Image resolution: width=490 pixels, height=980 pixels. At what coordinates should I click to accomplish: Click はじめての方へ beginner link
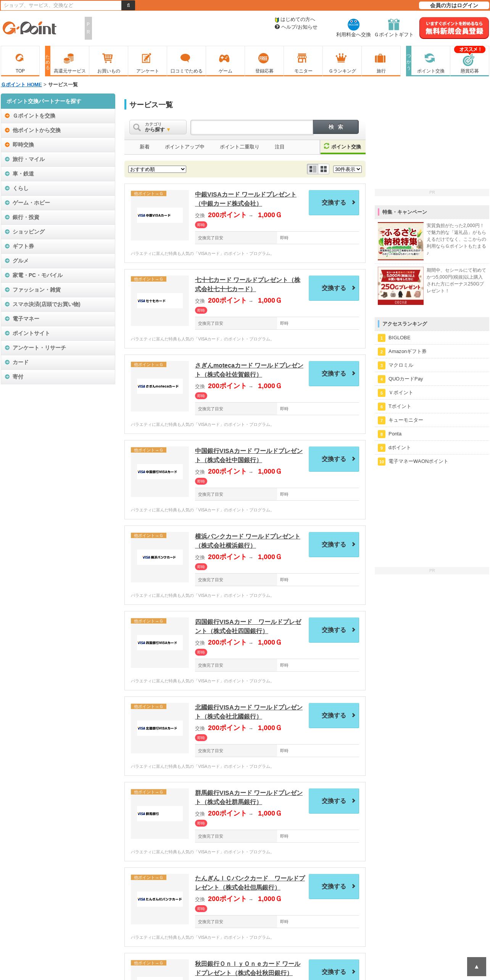point(295,19)
